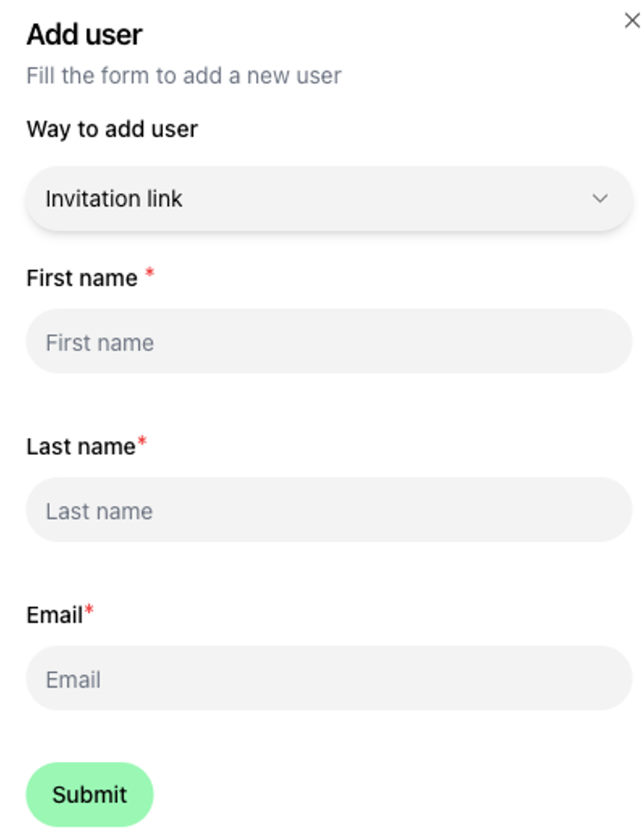The image size is (644, 836).
Task: Focus the First name input field
Action: (x=329, y=341)
